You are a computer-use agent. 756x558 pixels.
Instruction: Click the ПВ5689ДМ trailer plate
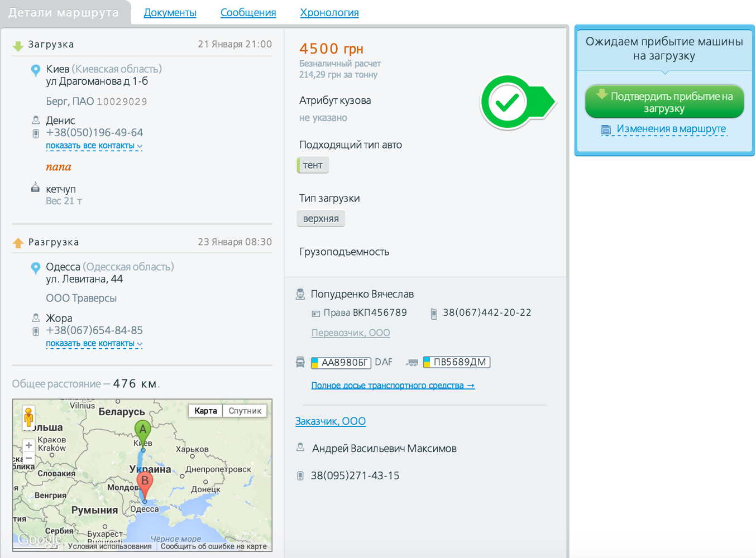tap(457, 362)
